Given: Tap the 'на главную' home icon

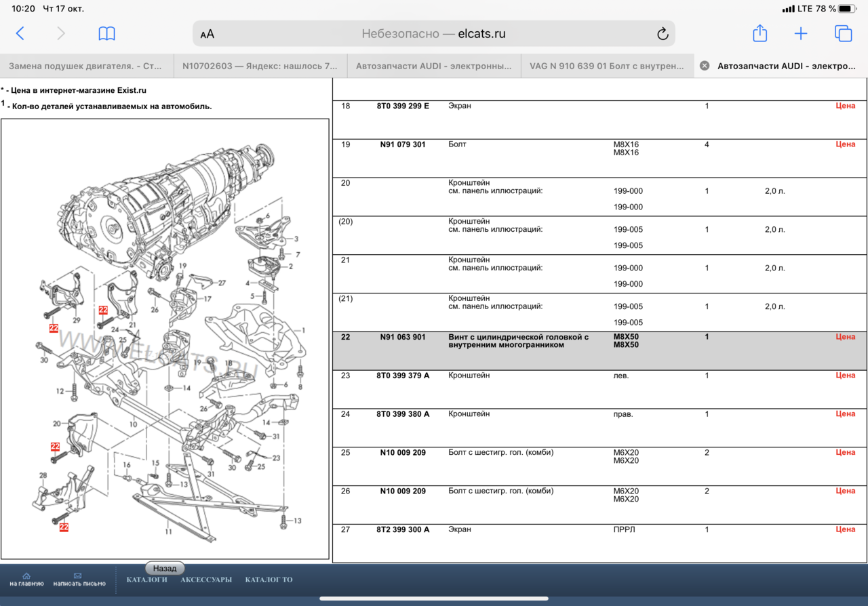Looking at the screenshot, I should (x=26, y=575).
